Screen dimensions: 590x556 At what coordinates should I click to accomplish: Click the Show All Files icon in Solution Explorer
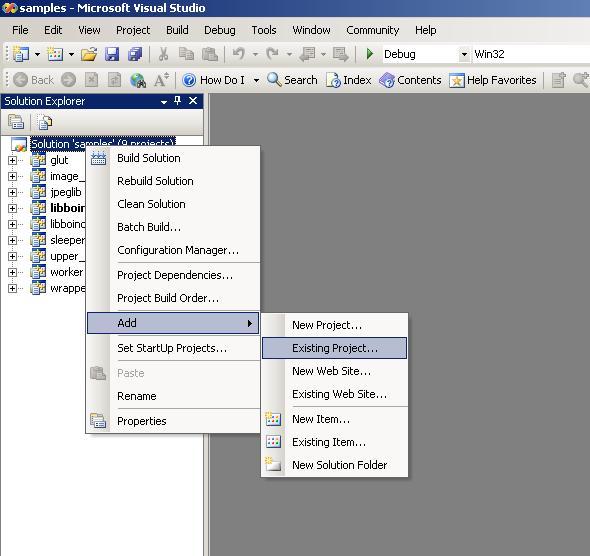(45, 122)
